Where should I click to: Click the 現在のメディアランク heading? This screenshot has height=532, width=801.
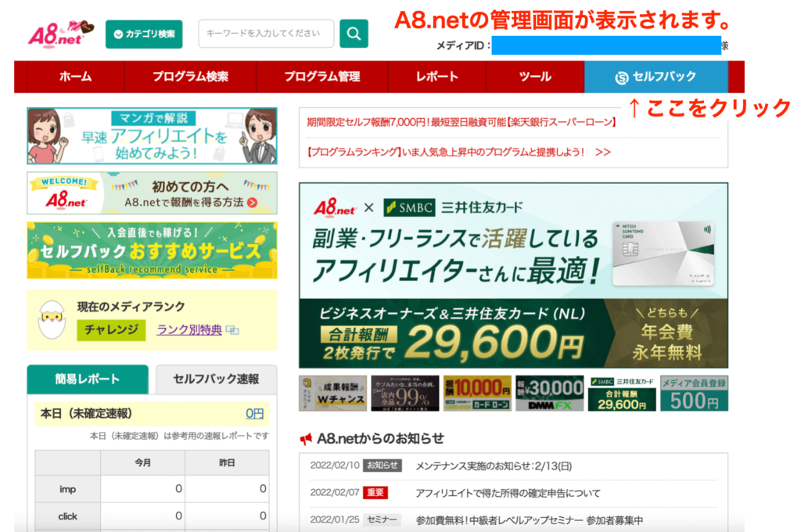(131, 307)
